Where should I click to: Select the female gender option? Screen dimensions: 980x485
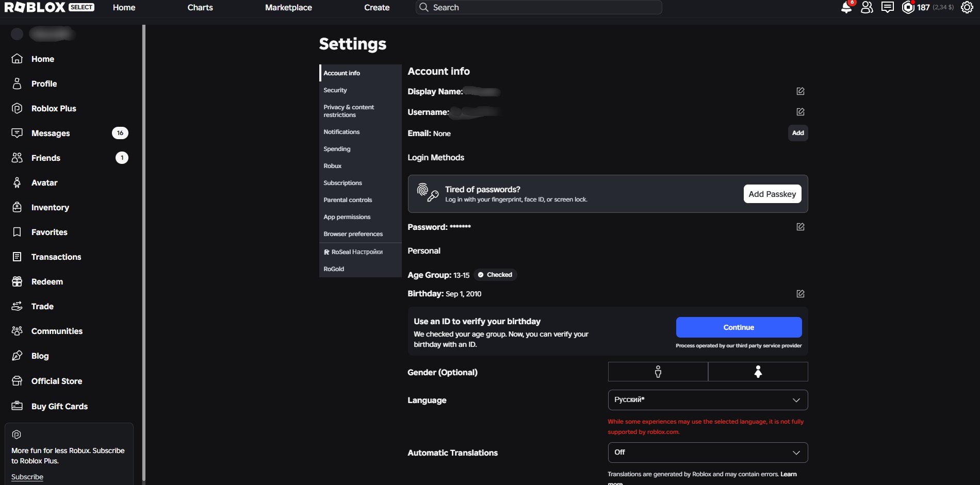(758, 372)
